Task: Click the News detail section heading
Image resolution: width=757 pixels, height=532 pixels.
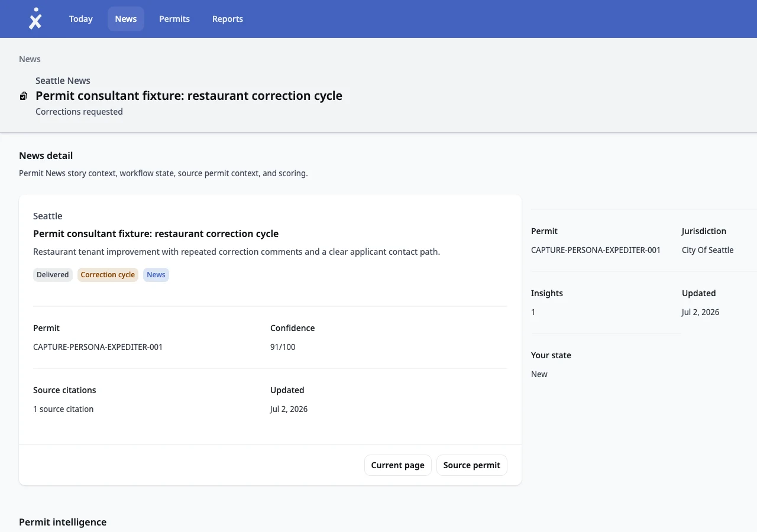Action: [46, 155]
